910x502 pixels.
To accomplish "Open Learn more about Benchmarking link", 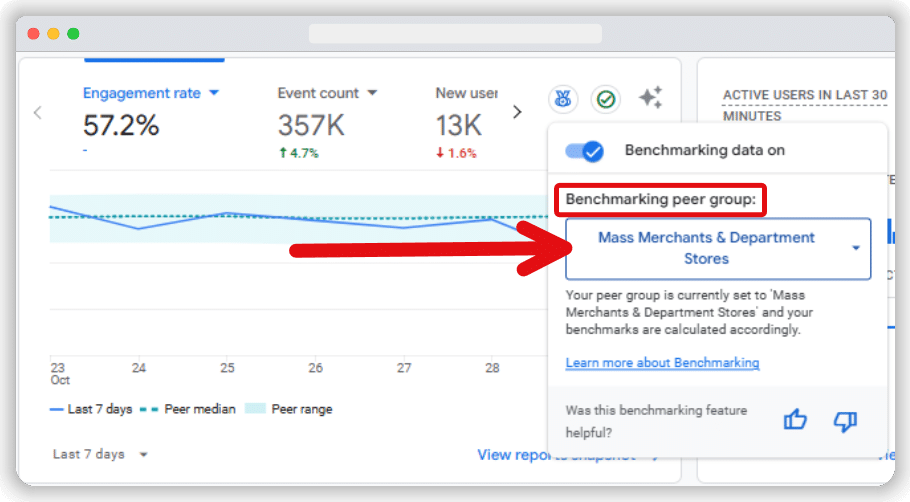I will (x=662, y=363).
